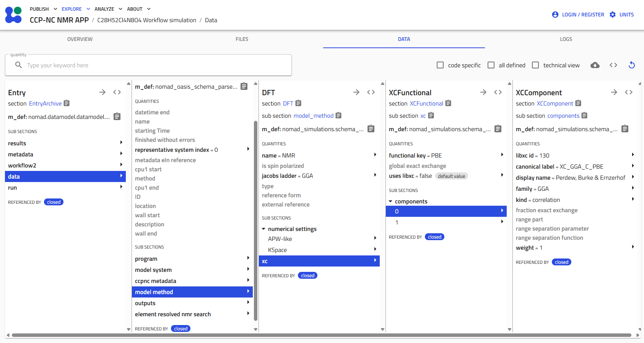Check the technical view checkbox
The width and height of the screenshot is (644, 343).
(x=535, y=65)
